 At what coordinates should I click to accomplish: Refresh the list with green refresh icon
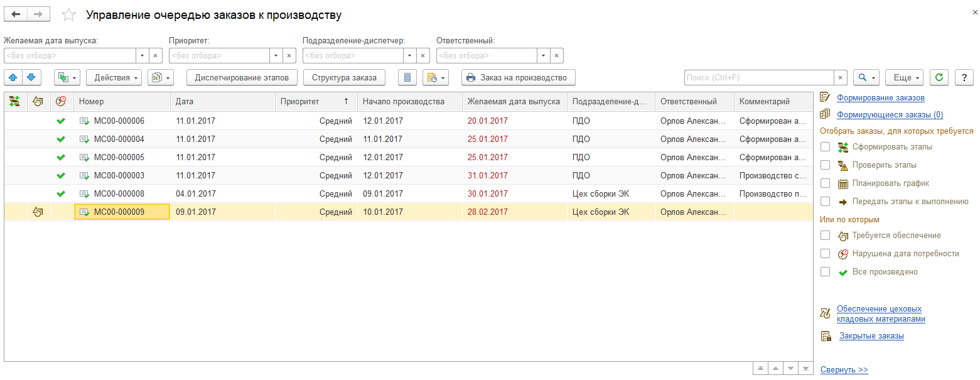[x=939, y=77]
